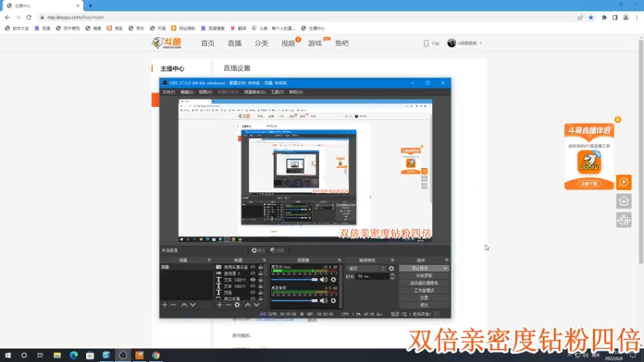Open source properties gear in sources toolbar

coord(237,305)
